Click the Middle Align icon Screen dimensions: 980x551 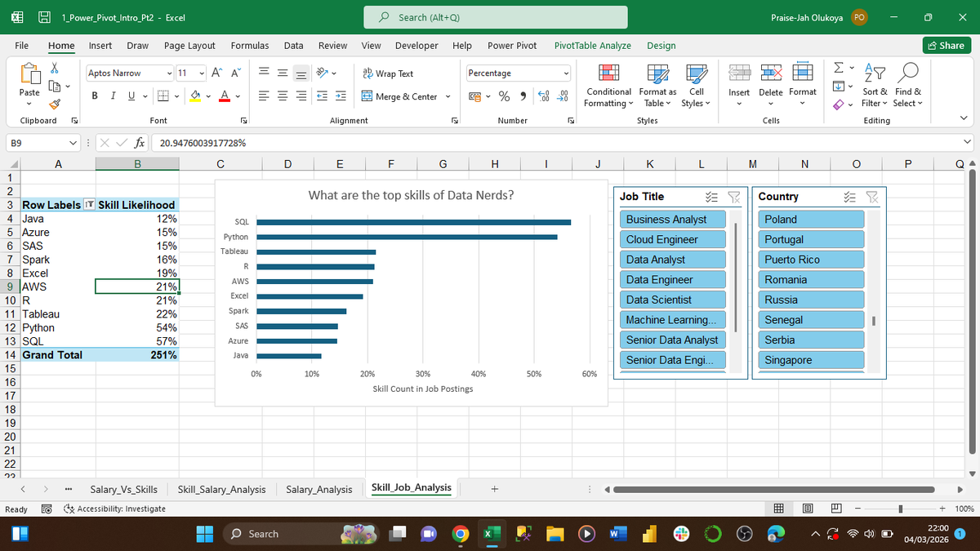pos(283,73)
